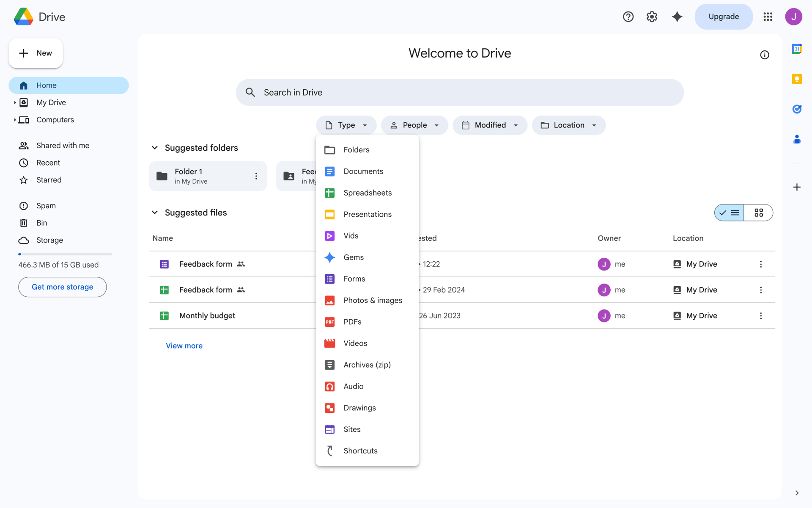The image size is (812, 508).
Task: Switch to list layout view
Action: (730, 213)
